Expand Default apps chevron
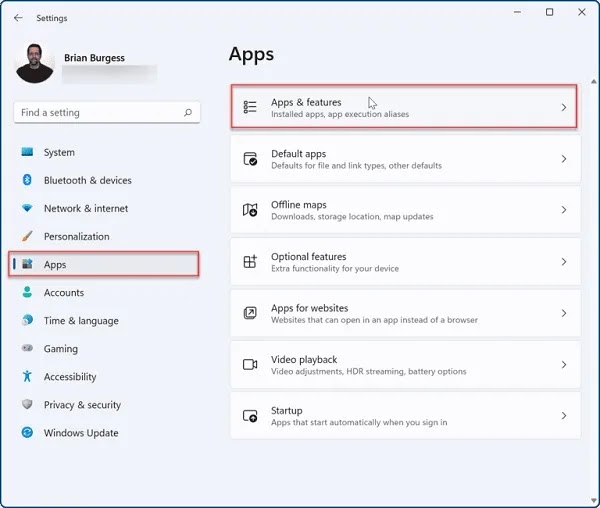The height and width of the screenshot is (508, 600). click(564, 159)
